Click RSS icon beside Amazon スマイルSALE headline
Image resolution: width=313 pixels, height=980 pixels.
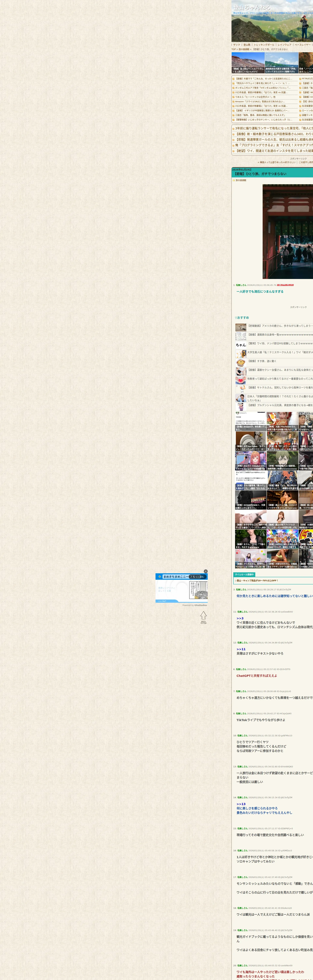point(234,102)
